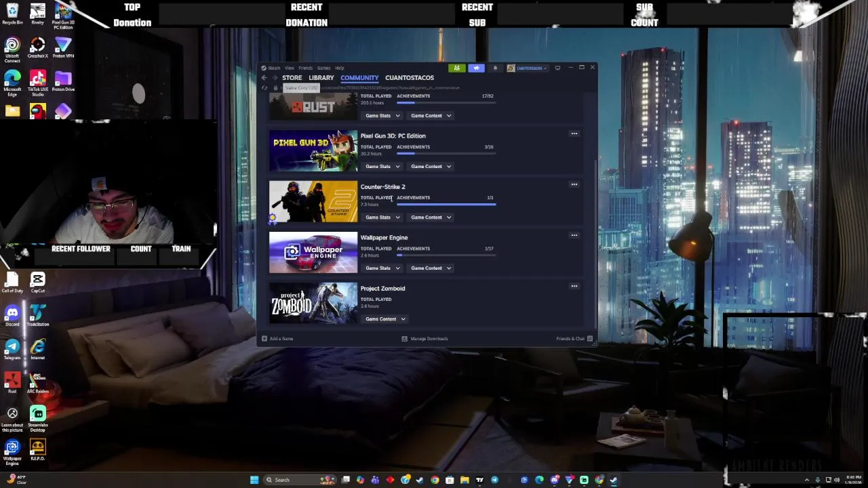Open options menu for Counter-Strike 2

[574, 184]
